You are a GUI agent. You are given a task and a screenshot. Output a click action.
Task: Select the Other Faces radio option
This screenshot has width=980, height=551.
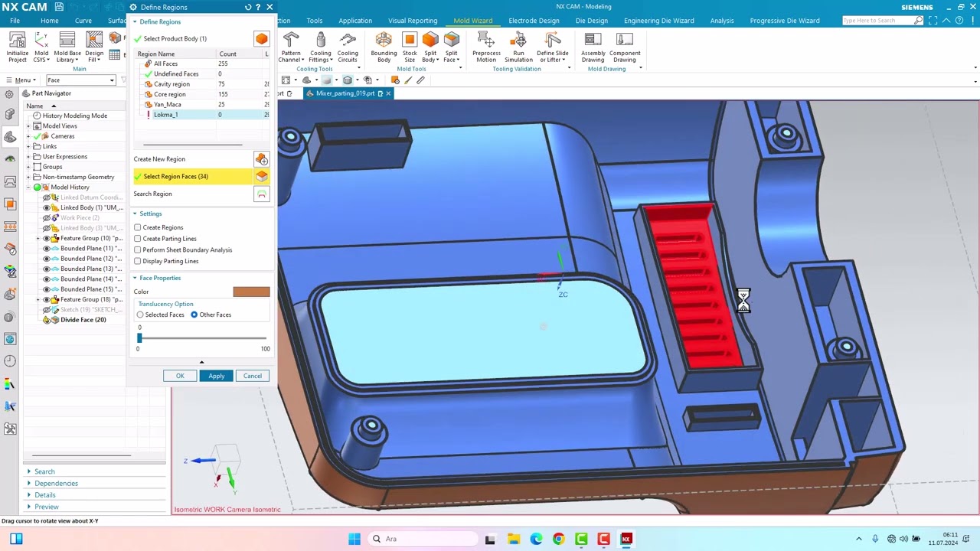point(194,315)
